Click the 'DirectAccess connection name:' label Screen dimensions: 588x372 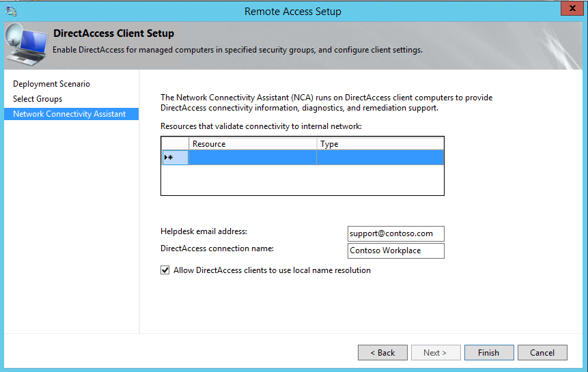coord(217,248)
